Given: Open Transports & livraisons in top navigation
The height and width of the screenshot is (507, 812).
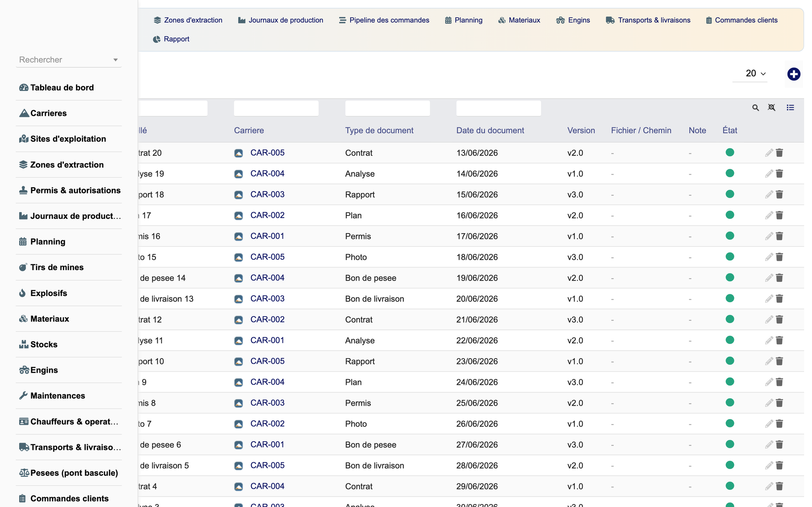Looking at the screenshot, I should (648, 20).
